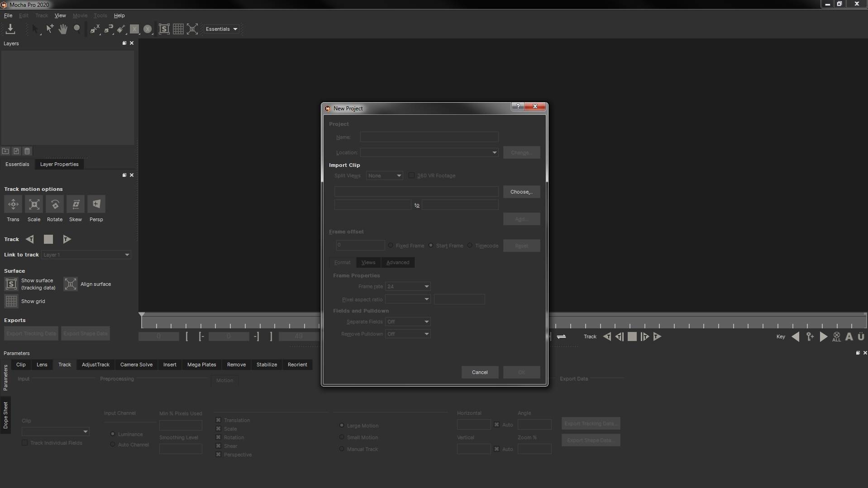Click the new layer group folder icon
The image size is (868, 488).
(5, 151)
